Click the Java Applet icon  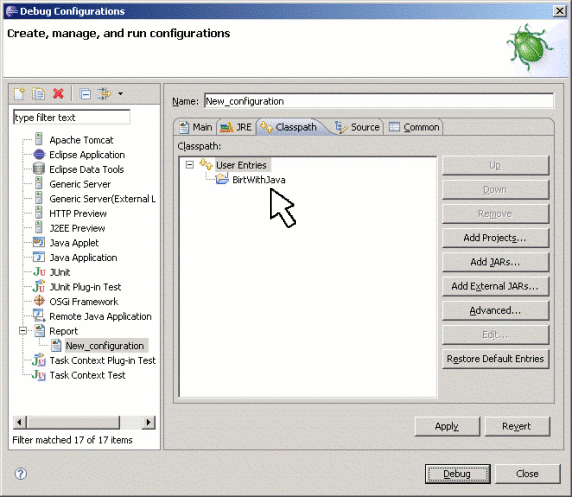tap(39, 242)
